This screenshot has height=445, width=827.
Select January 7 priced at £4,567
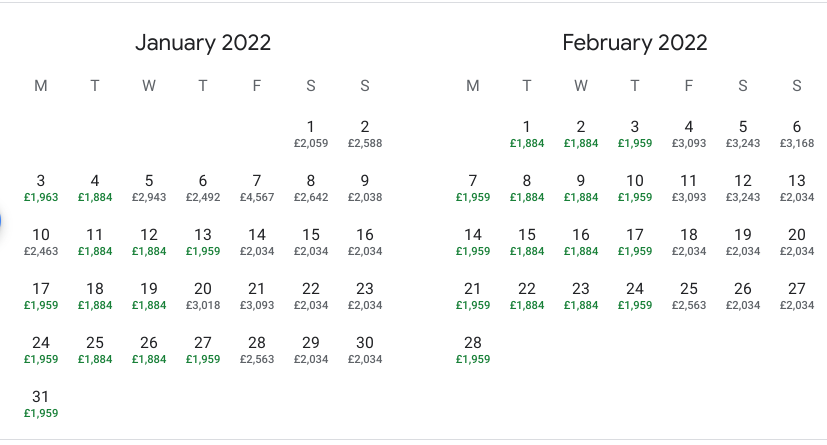click(257, 187)
